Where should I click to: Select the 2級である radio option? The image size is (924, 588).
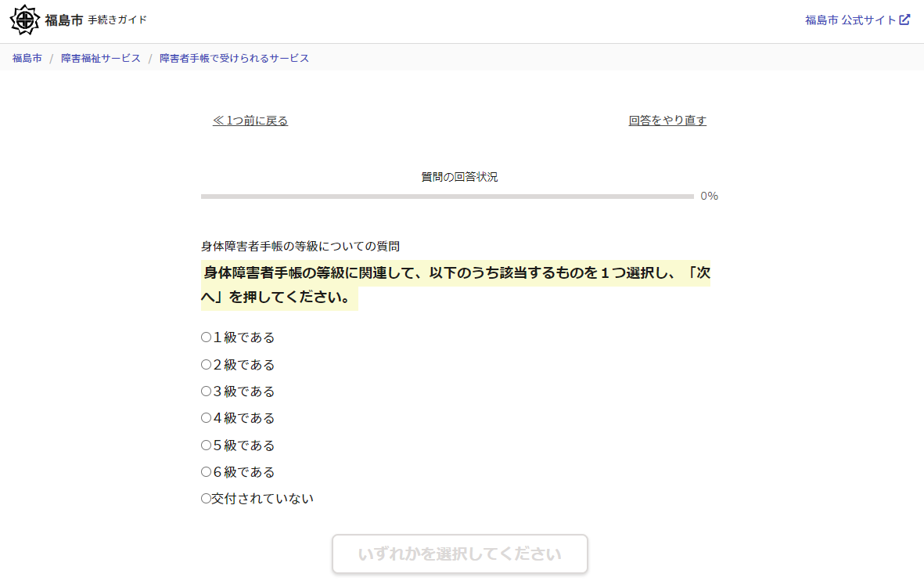pyautogui.click(x=206, y=365)
